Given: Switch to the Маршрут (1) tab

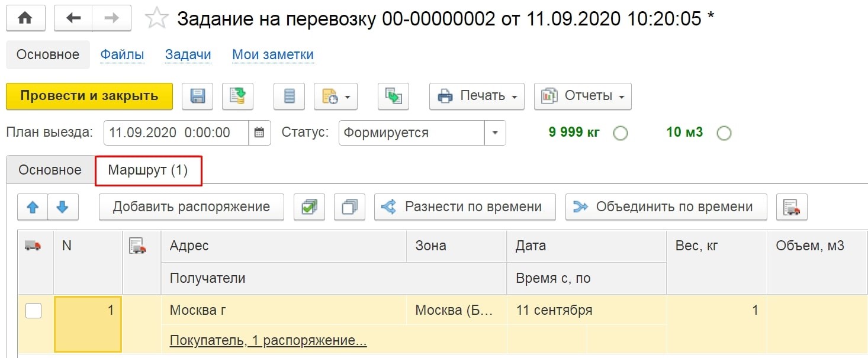Looking at the screenshot, I should pyautogui.click(x=148, y=170).
